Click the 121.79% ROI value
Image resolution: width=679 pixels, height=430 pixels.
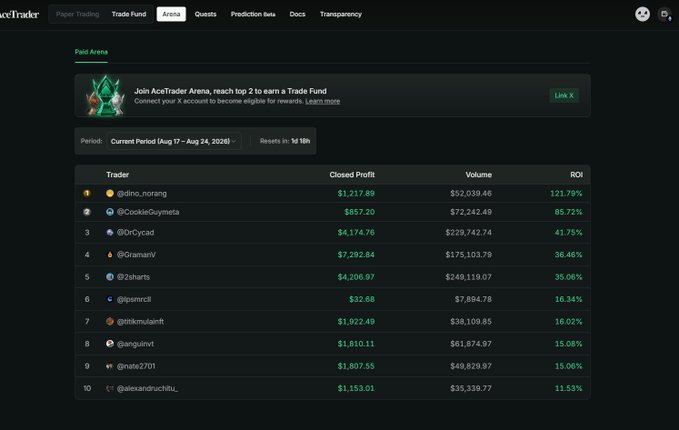566,194
